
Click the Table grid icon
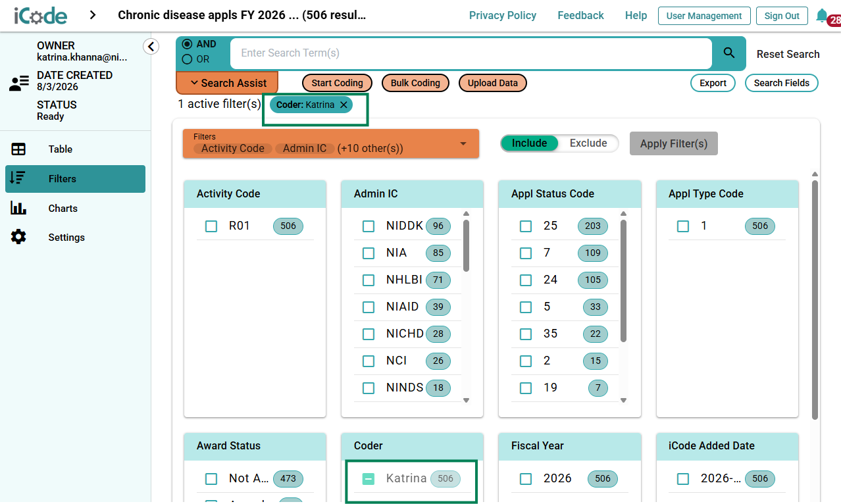[18, 149]
